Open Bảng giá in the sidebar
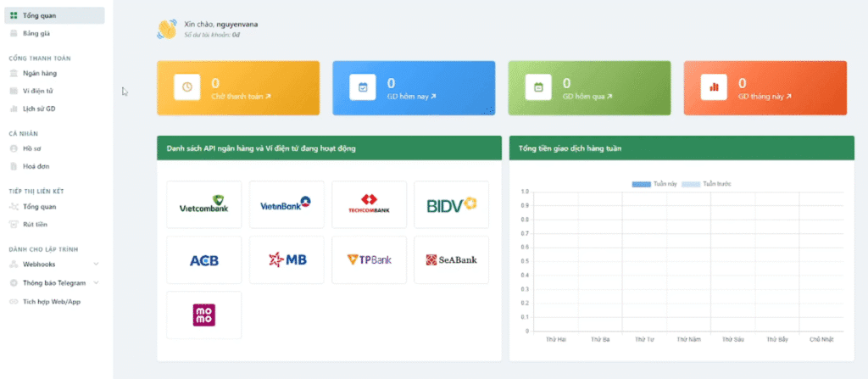The image size is (868, 379). [x=37, y=34]
